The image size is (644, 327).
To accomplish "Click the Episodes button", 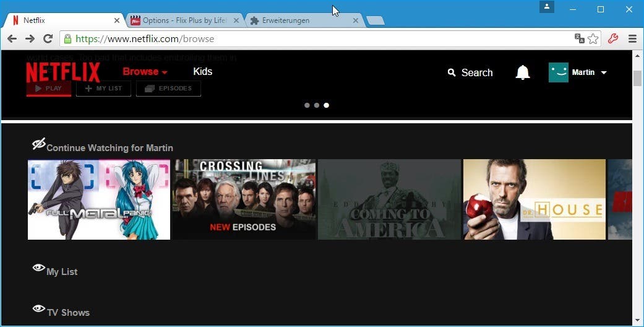I will (x=168, y=89).
